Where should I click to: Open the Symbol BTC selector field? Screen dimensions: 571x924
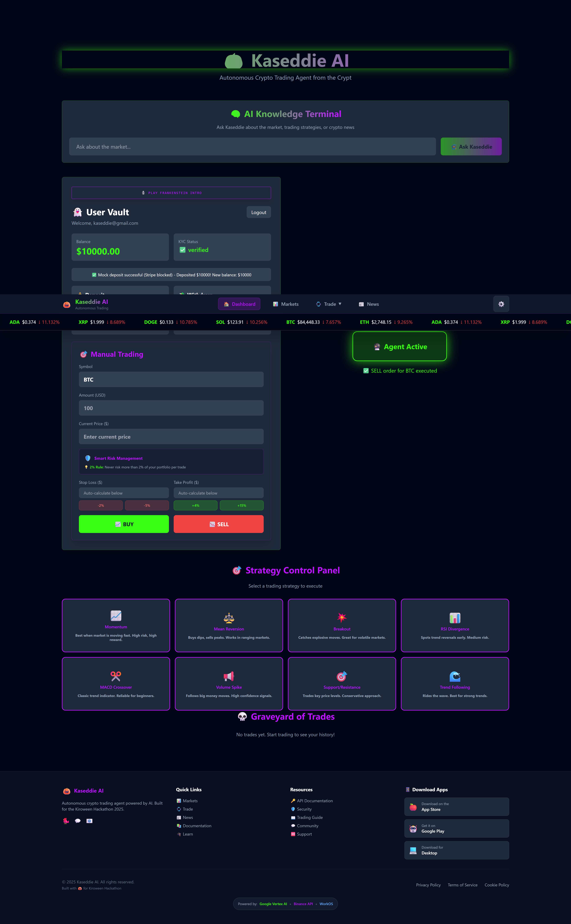tap(171, 379)
